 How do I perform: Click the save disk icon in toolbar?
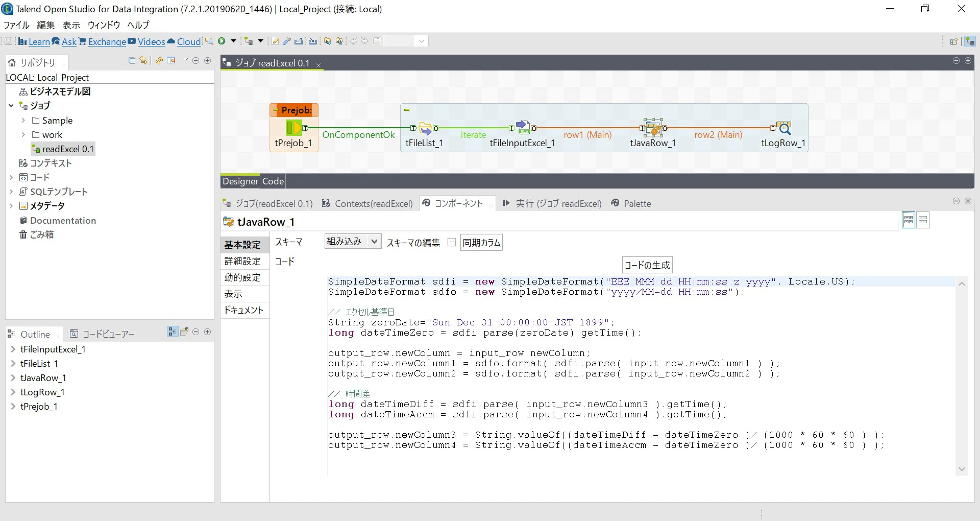coord(9,41)
